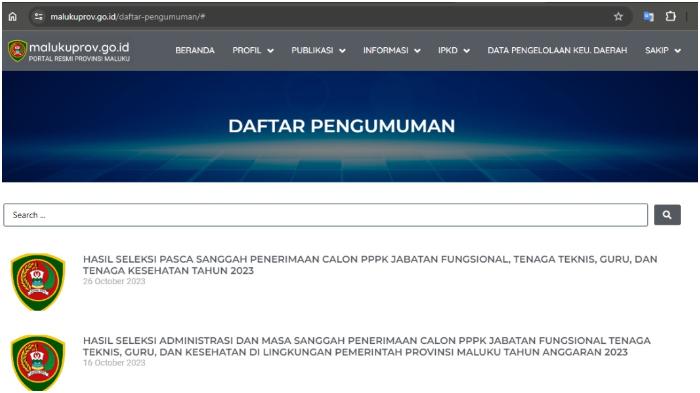The image size is (700, 393).
Task: Click the DAFTAR PENGUMUMAN heading
Action: pos(342,126)
